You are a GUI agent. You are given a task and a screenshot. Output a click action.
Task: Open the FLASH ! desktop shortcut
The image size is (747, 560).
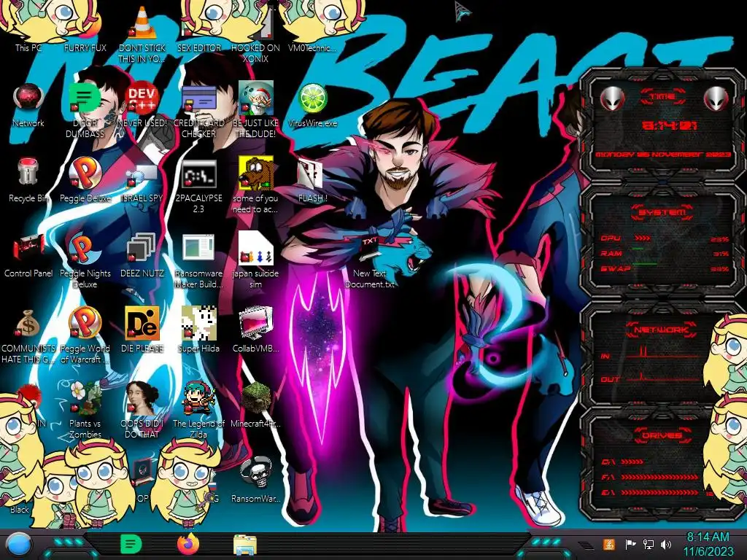coord(312,180)
